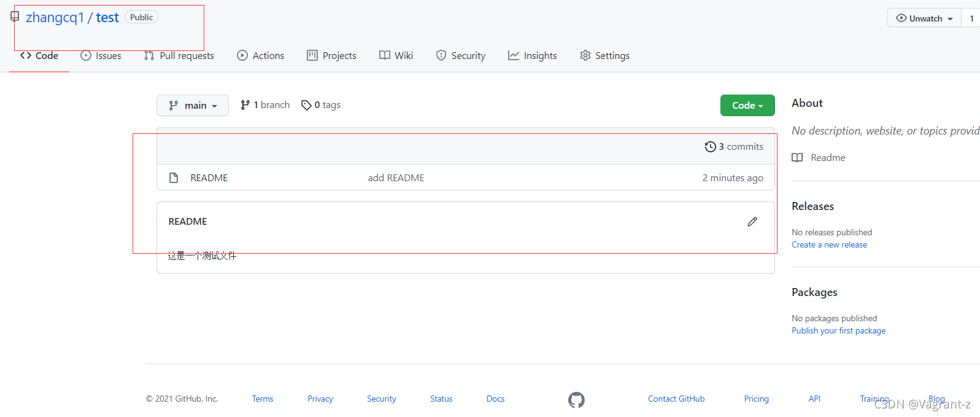980x417 pixels.
Task: Open the repository Settings tab
Action: pyautogui.click(x=605, y=55)
